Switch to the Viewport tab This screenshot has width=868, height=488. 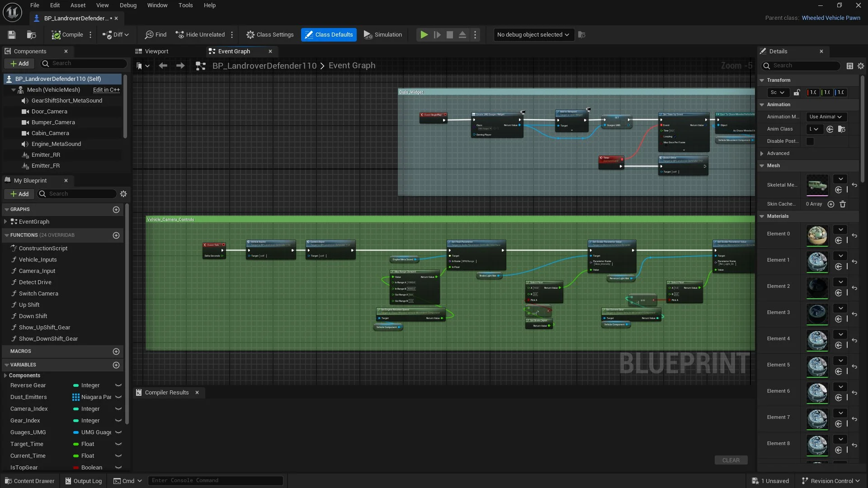tap(156, 52)
